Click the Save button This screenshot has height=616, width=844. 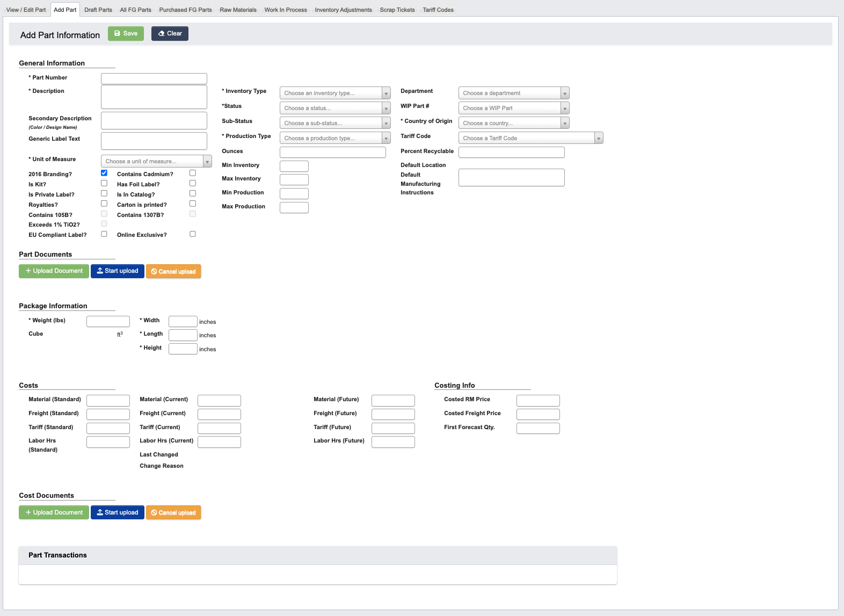click(126, 33)
